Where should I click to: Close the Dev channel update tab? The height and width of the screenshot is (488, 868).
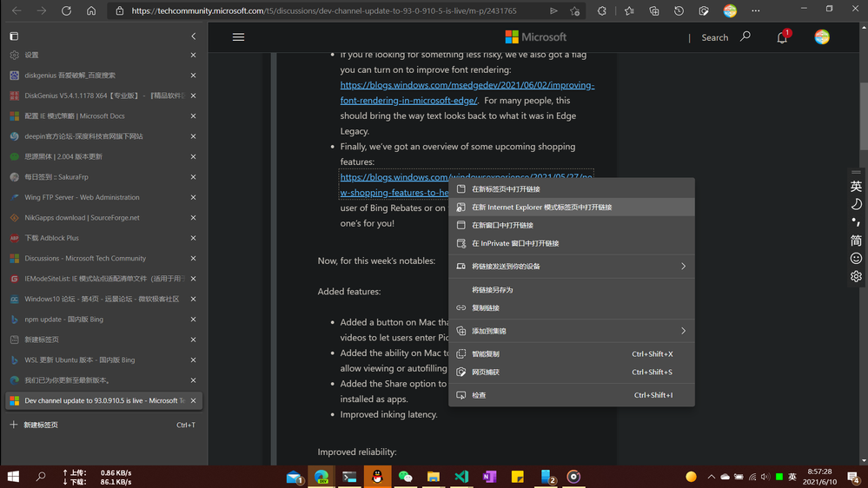point(193,400)
